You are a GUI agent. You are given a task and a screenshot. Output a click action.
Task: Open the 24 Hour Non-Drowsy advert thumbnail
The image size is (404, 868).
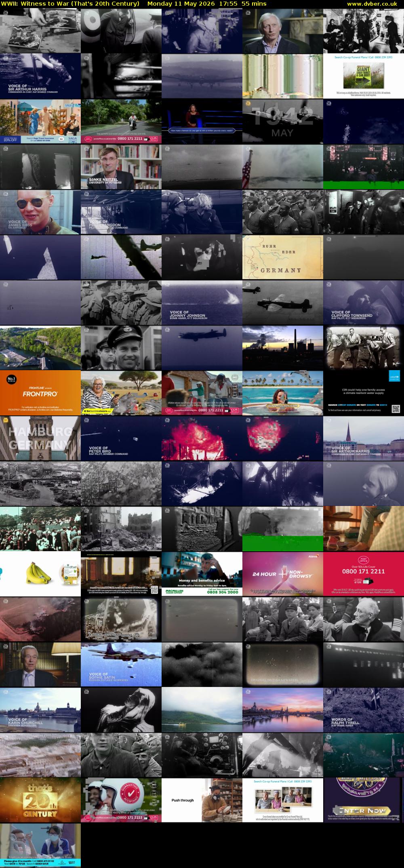coord(283,574)
